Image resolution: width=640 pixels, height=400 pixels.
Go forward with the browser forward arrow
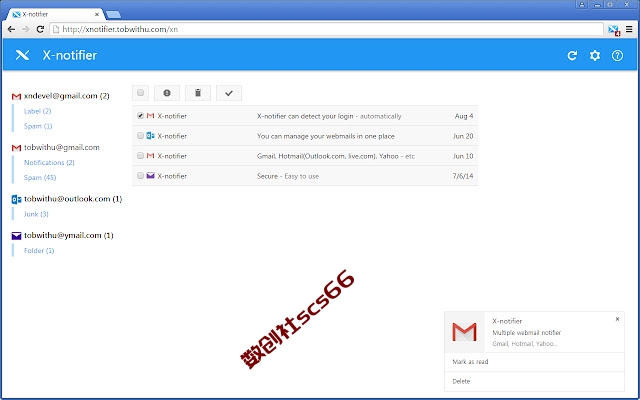[25, 29]
